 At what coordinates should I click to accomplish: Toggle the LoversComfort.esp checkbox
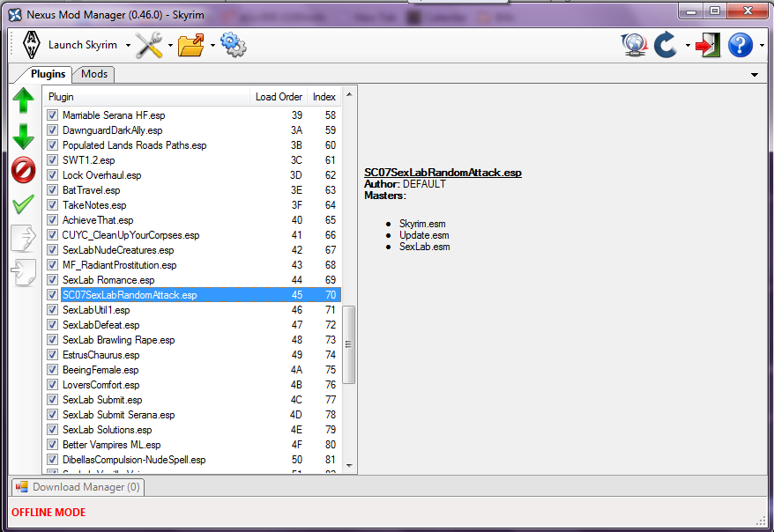pyautogui.click(x=52, y=385)
